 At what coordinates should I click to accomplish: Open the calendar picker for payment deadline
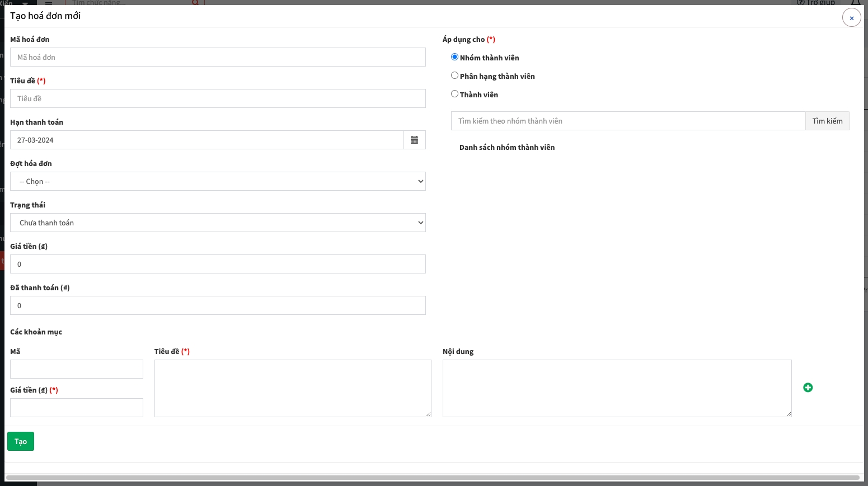(x=414, y=140)
